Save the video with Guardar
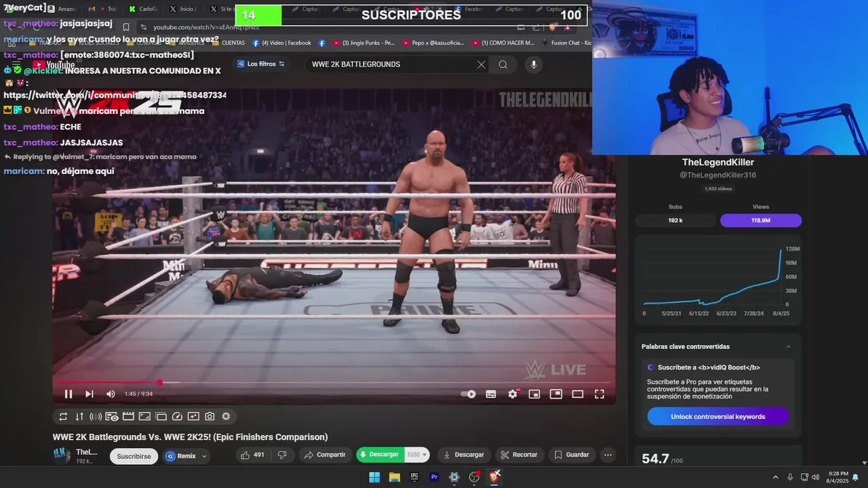The image size is (868, 488). coord(572,455)
